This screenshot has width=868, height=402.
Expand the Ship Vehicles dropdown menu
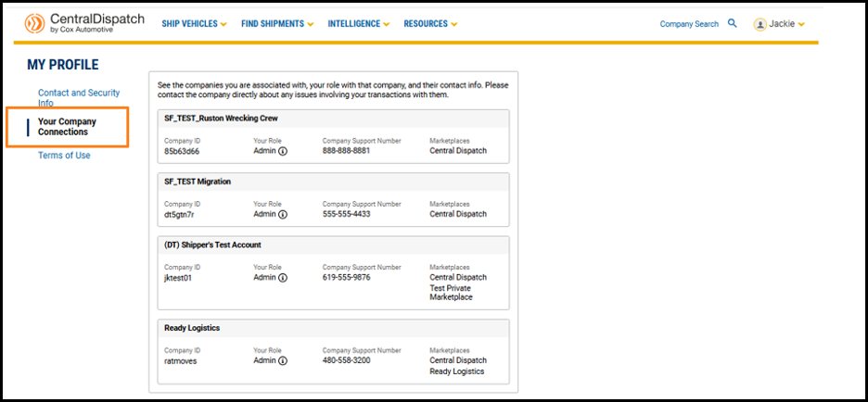tap(194, 24)
